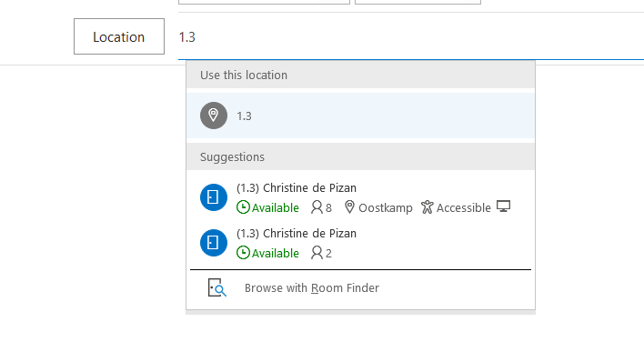The image size is (644, 342).
Task: Click the display monitor icon in the first suggestion
Action: pyautogui.click(x=504, y=206)
